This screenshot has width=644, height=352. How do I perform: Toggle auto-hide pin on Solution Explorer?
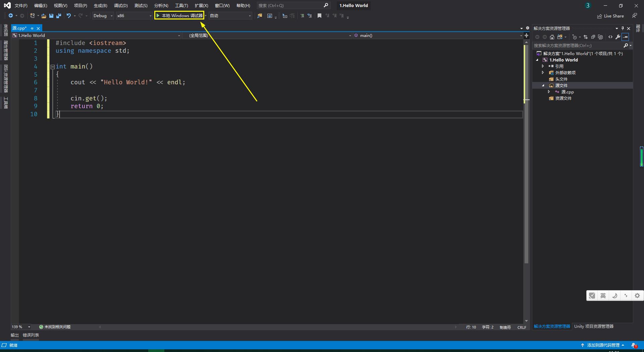[623, 28]
